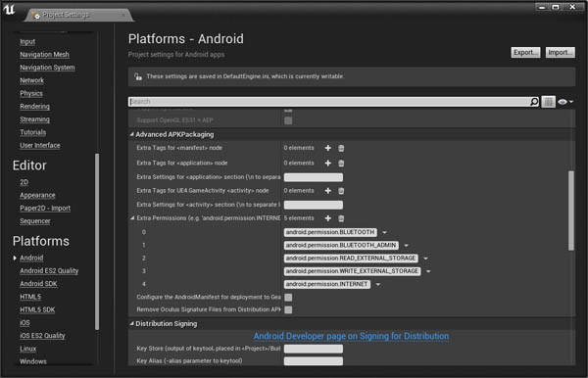Open Sequencer settings
The height and width of the screenshot is (378, 588).
click(35, 221)
